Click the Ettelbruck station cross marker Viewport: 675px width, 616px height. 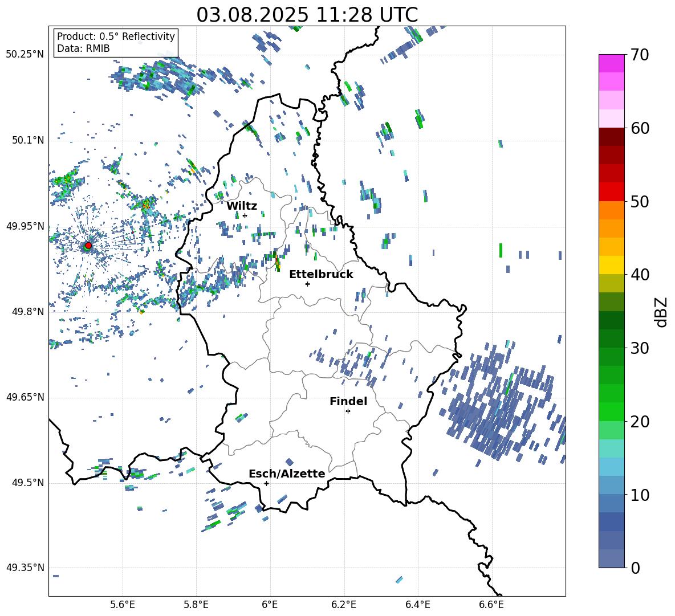tap(307, 284)
